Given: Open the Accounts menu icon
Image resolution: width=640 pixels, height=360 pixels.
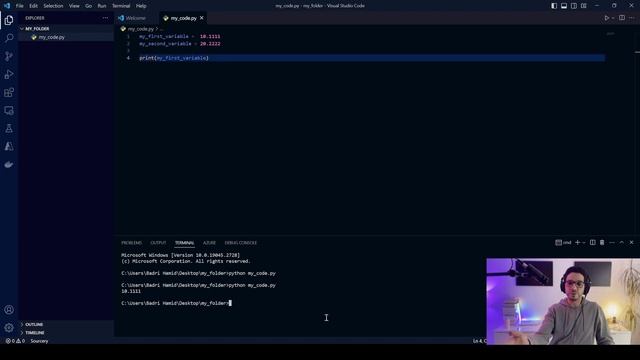Looking at the screenshot, I should tap(9, 310).
